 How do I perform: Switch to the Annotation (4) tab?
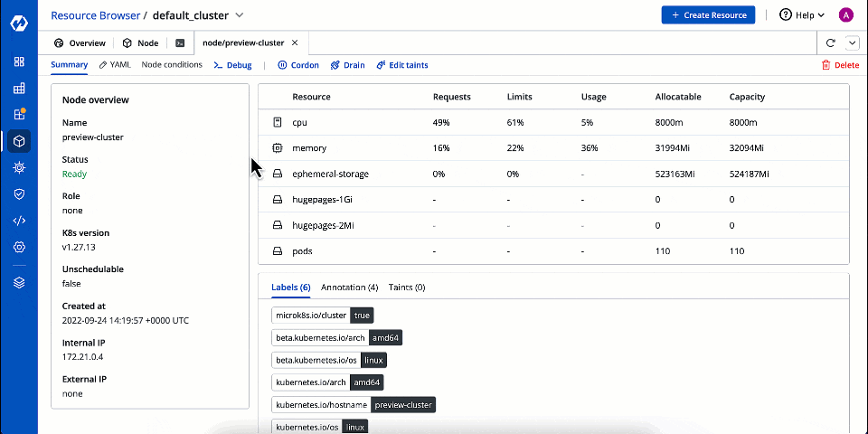pyautogui.click(x=349, y=288)
